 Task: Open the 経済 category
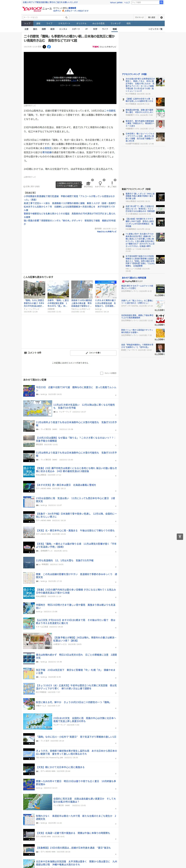click(52, 29)
